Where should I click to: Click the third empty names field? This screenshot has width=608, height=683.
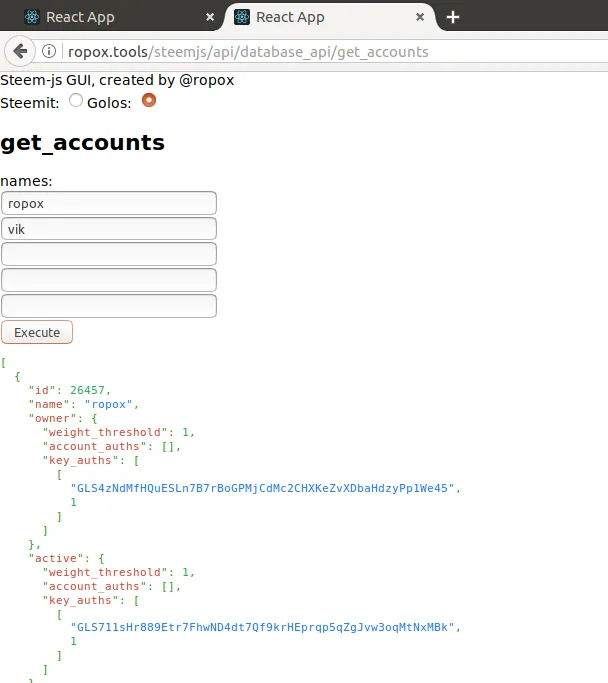click(x=109, y=254)
